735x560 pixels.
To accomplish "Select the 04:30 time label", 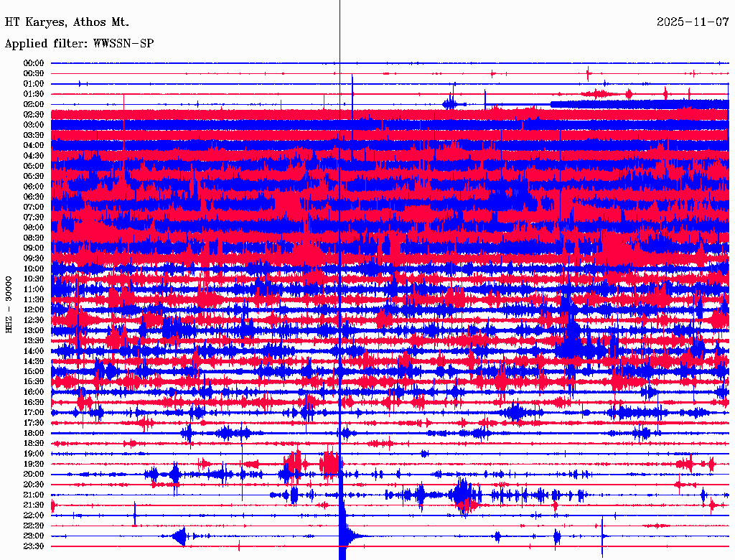I will (34, 156).
